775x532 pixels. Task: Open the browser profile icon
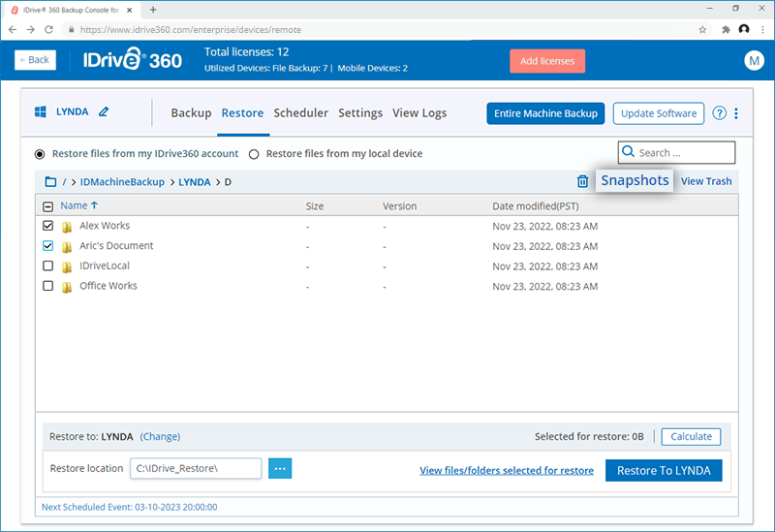click(744, 29)
